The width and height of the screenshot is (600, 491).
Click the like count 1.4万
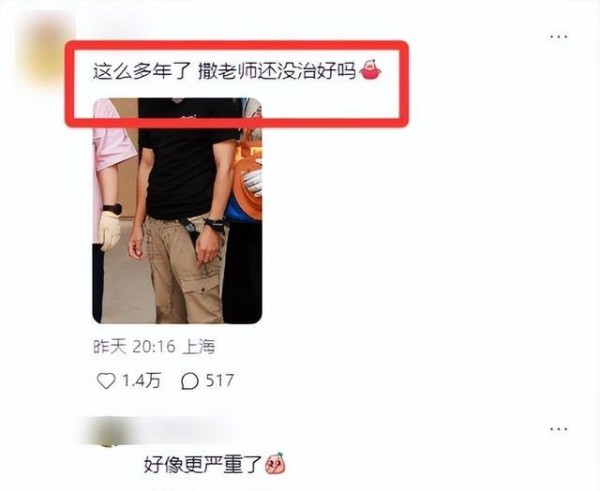click(x=142, y=381)
